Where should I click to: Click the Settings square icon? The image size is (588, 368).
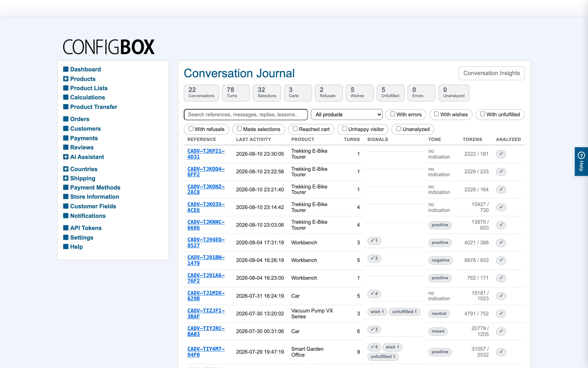coord(66,237)
